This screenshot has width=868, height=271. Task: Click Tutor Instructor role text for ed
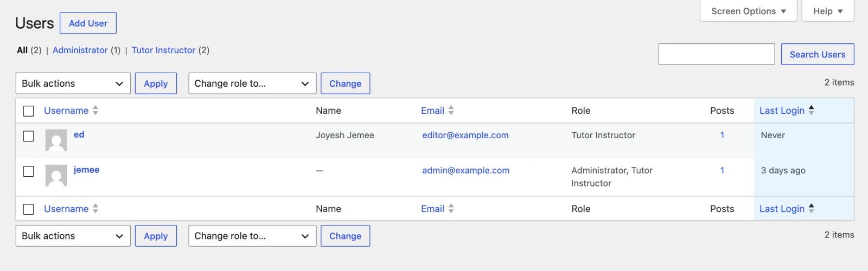(603, 135)
